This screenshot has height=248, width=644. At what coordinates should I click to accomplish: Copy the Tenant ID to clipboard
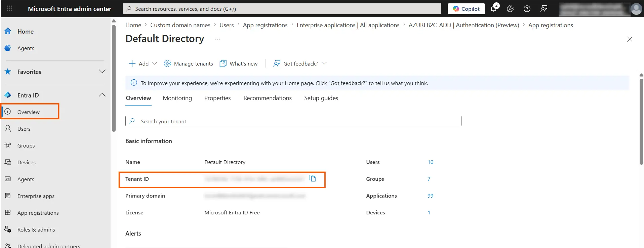313,178
